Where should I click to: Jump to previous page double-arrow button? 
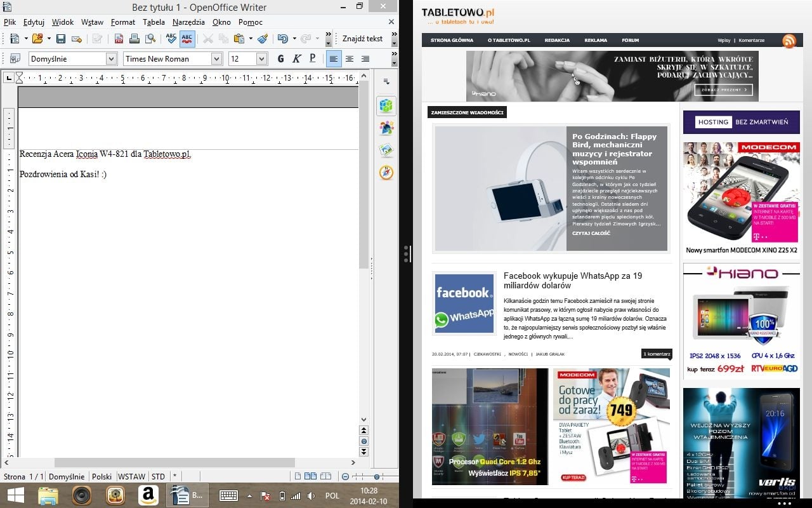363,431
